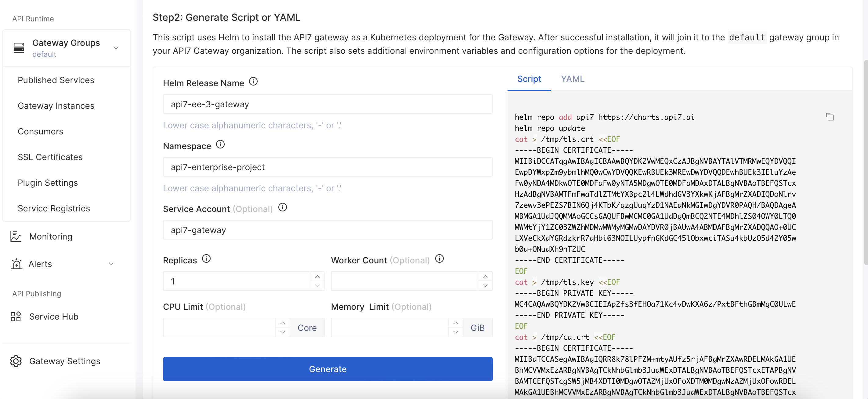Click the Worker Count number input
868x399 pixels.
click(404, 281)
